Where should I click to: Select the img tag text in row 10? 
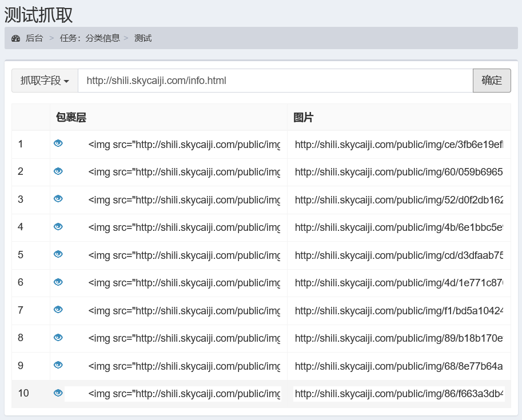[184, 394]
